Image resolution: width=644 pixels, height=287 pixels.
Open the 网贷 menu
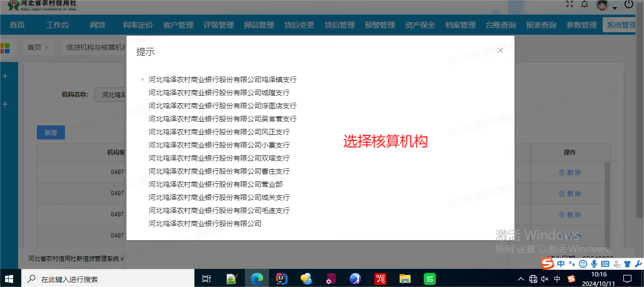(x=98, y=25)
